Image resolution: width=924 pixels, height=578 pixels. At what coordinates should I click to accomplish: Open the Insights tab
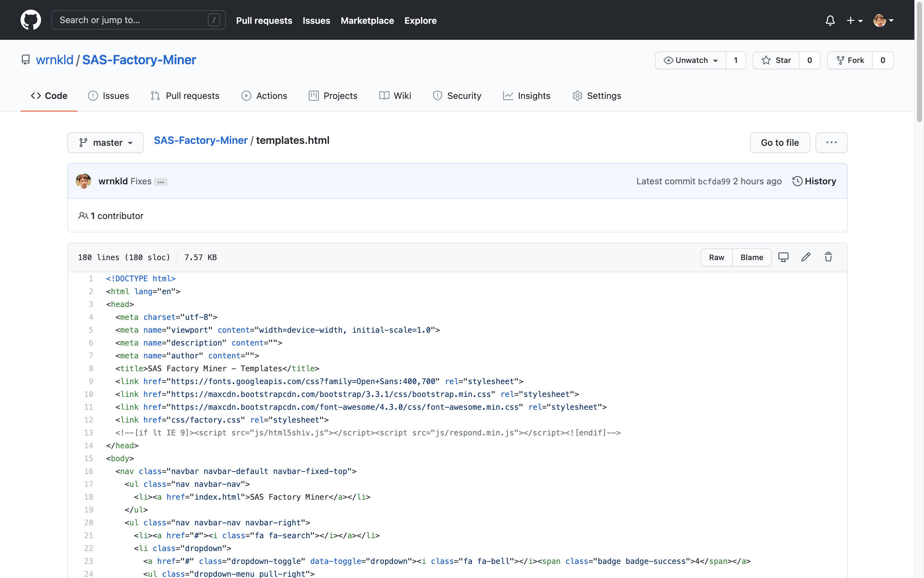(526, 96)
